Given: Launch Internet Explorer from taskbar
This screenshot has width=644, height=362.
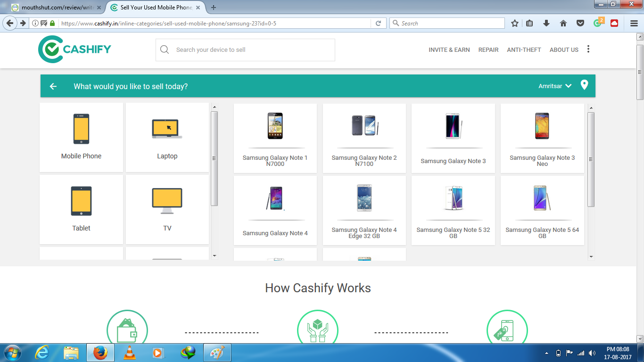Looking at the screenshot, I should click(42, 353).
